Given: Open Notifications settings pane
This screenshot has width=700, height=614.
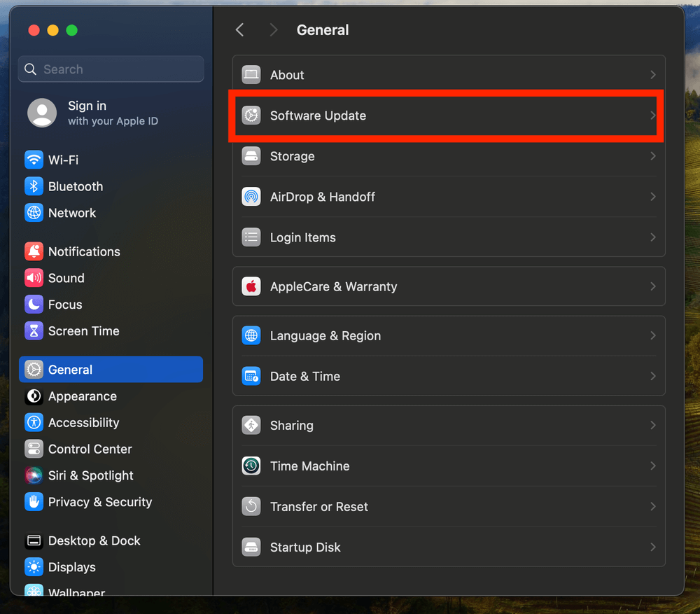Looking at the screenshot, I should [x=84, y=251].
